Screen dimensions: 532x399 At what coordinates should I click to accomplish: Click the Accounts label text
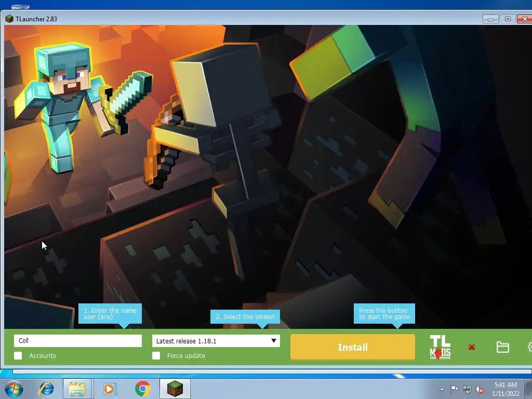43,355
